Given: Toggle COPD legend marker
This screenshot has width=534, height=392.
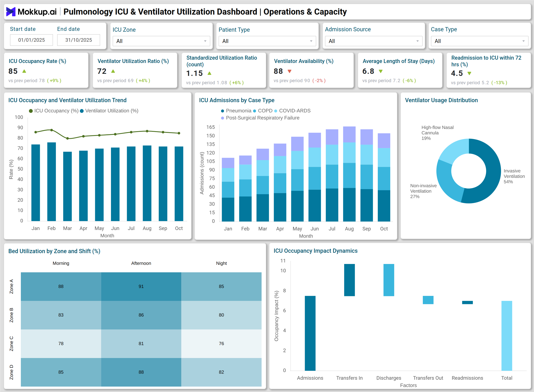Looking at the screenshot, I should 254,111.
